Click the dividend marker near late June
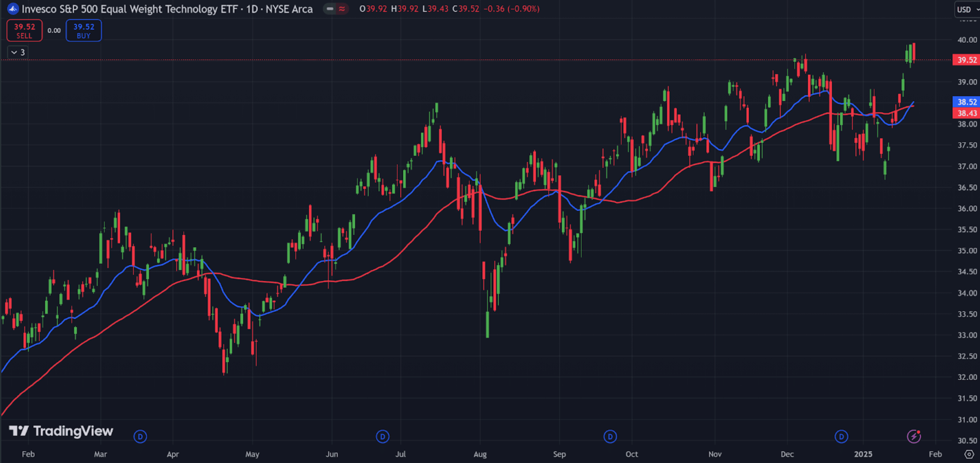This screenshot has width=980, height=463. click(382, 436)
